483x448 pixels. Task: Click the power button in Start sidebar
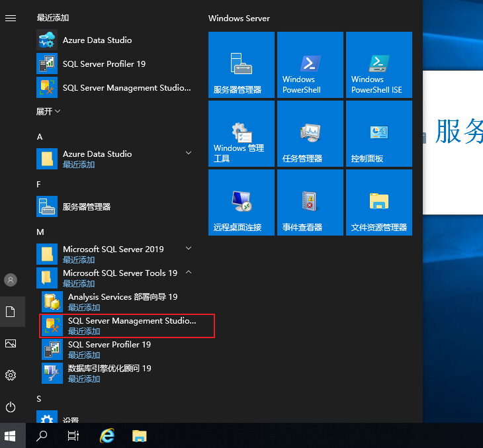tap(11, 407)
